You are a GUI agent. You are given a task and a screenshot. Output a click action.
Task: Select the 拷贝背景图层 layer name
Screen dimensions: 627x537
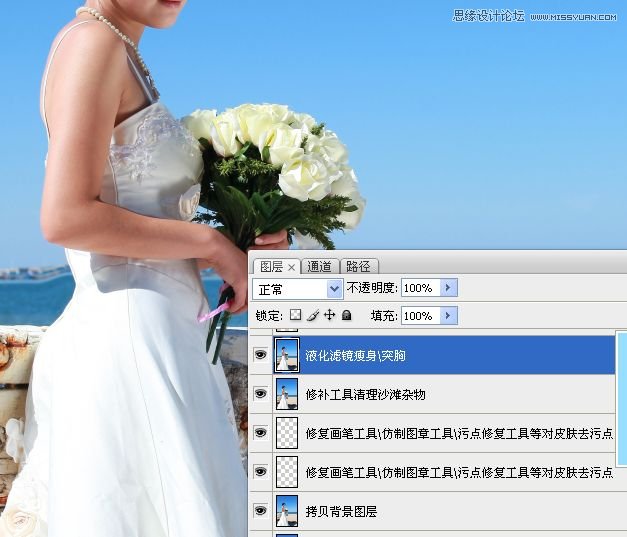tap(341, 511)
